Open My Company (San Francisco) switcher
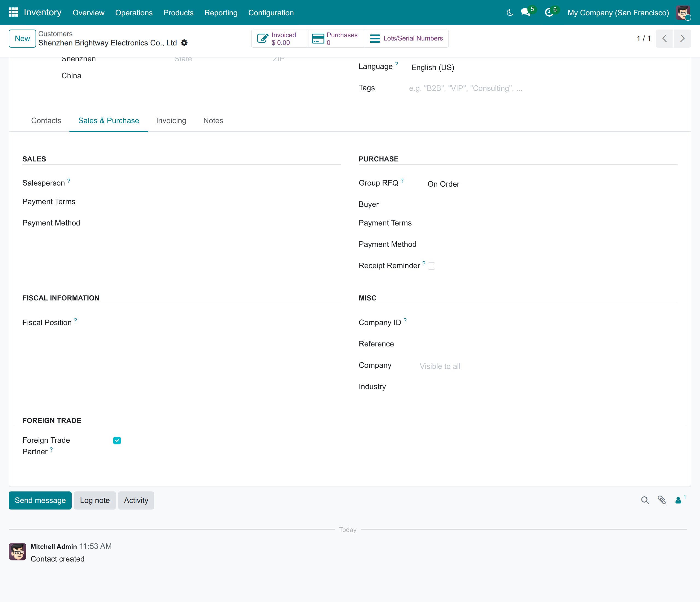 coord(618,13)
